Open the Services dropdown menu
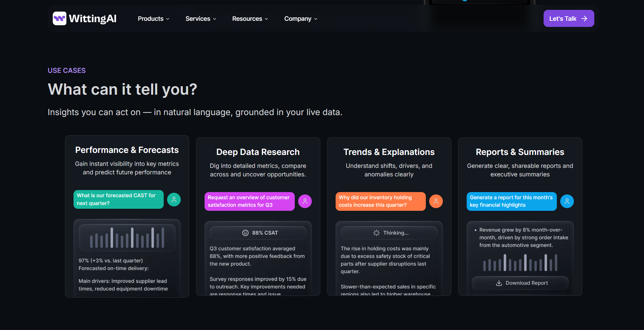 [x=201, y=19]
